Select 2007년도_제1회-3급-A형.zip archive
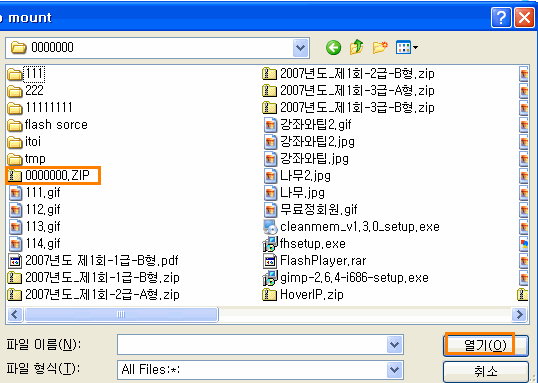Image resolution: width=538 pixels, height=383 pixels. click(348, 91)
